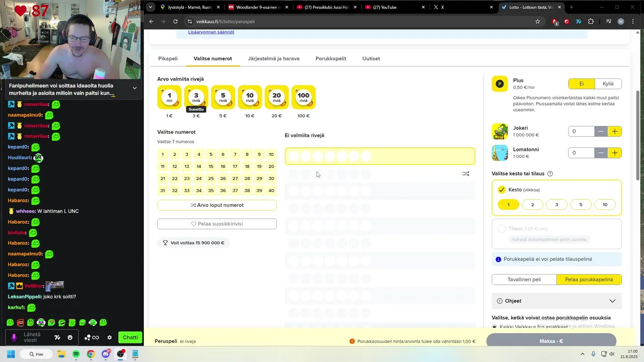Switch to Tavallinen peli mode
The image size is (644, 362).
pos(524,280)
